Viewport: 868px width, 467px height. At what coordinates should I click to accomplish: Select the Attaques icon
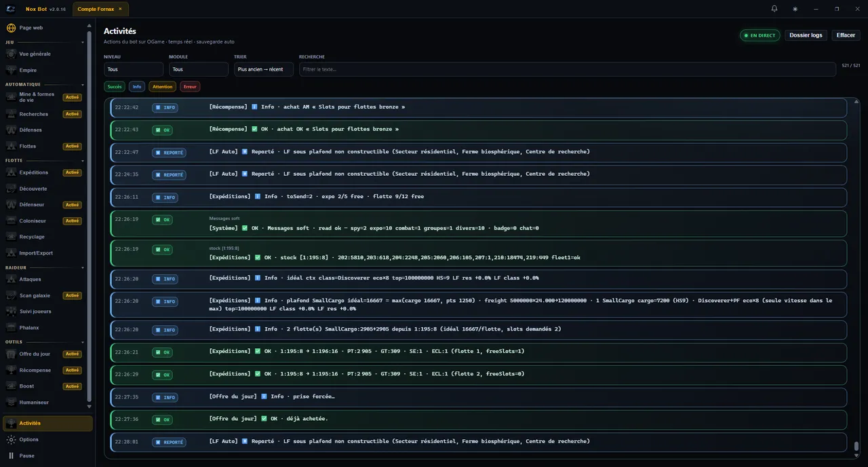[11, 279]
